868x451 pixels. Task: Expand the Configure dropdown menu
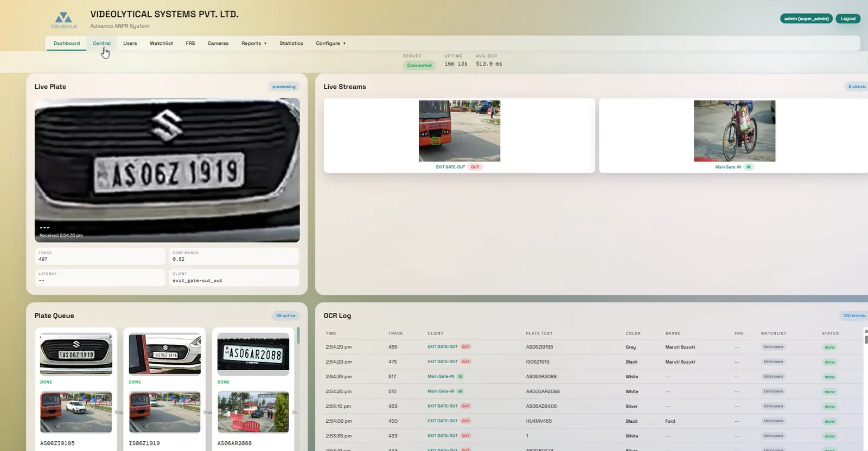pyautogui.click(x=331, y=43)
